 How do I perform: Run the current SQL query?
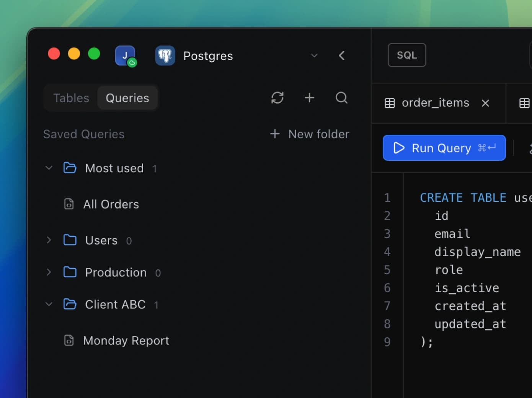(444, 148)
